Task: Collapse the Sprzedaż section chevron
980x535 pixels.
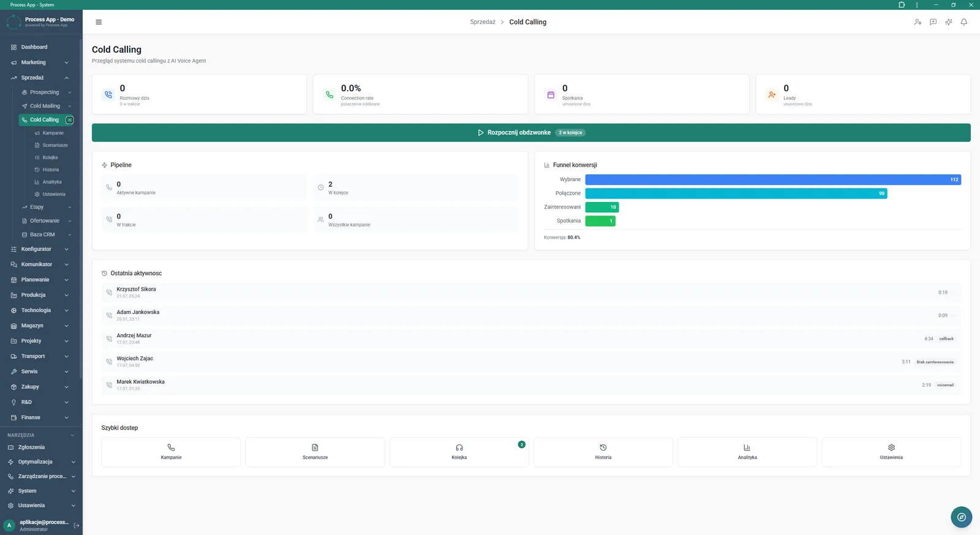Action: pyautogui.click(x=66, y=78)
